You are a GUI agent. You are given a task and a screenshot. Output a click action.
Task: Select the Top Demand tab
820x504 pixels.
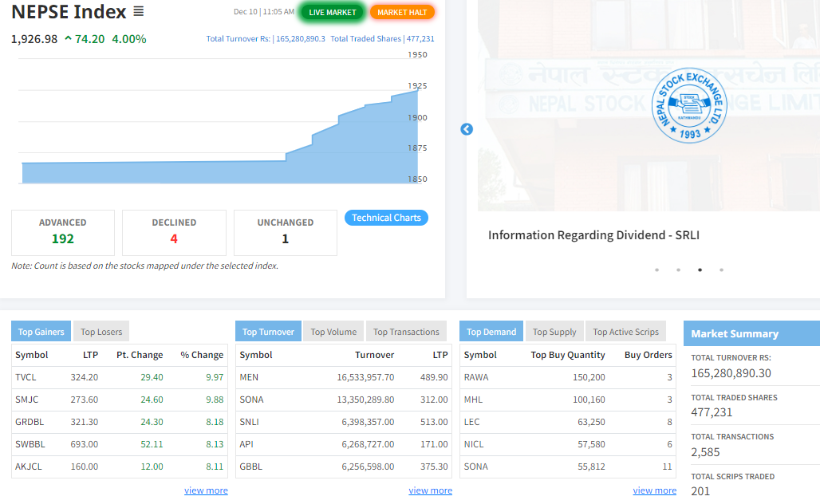[x=491, y=332]
